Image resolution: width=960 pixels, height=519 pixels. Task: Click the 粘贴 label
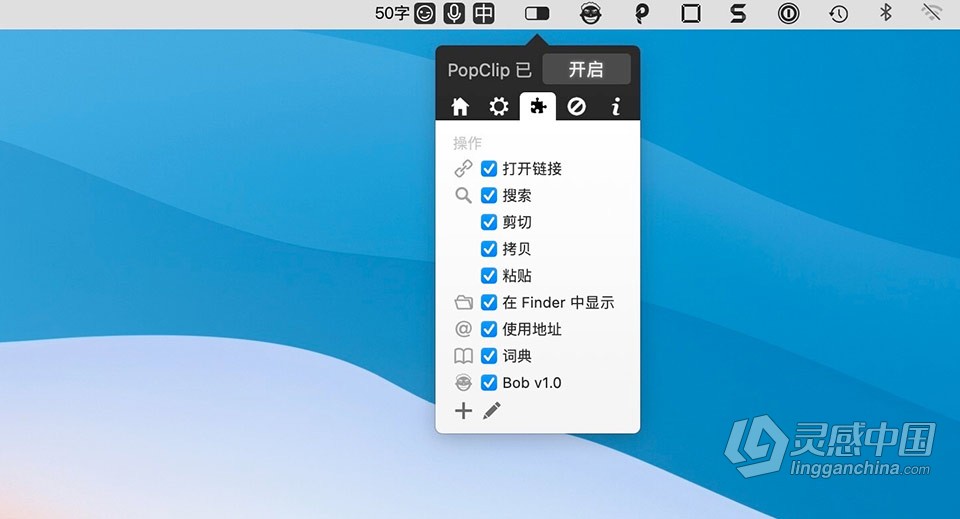click(517, 275)
